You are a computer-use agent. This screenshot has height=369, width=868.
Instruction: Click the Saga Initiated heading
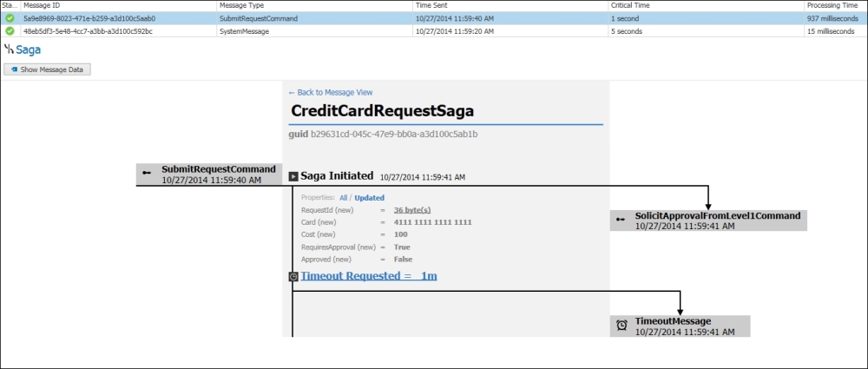click(337, 176)
